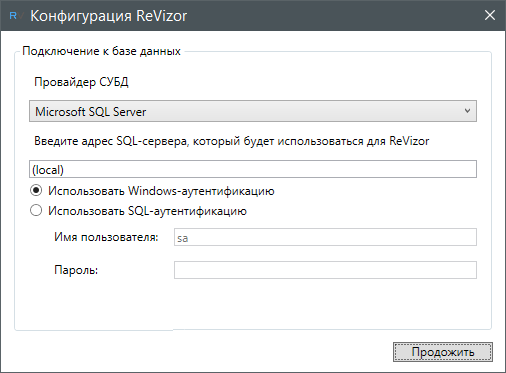Click the ReVizor app icon in title bar

[x=15, y=16]
